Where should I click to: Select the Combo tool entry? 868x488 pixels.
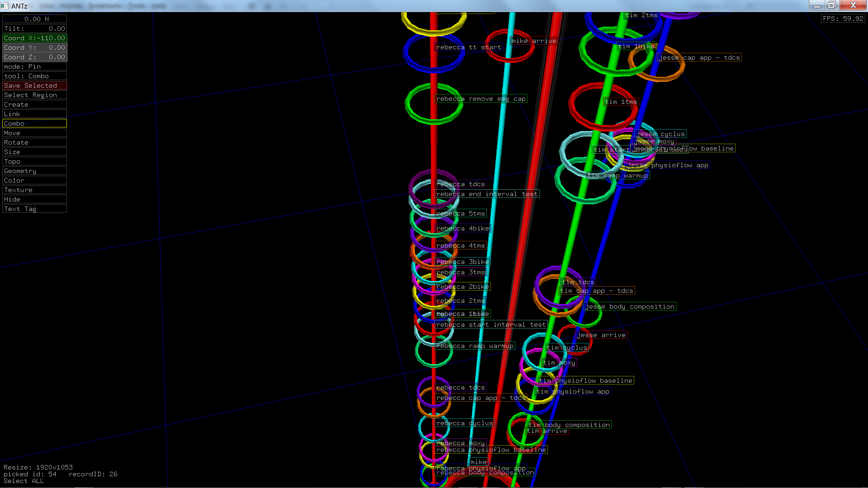point(34,123)
